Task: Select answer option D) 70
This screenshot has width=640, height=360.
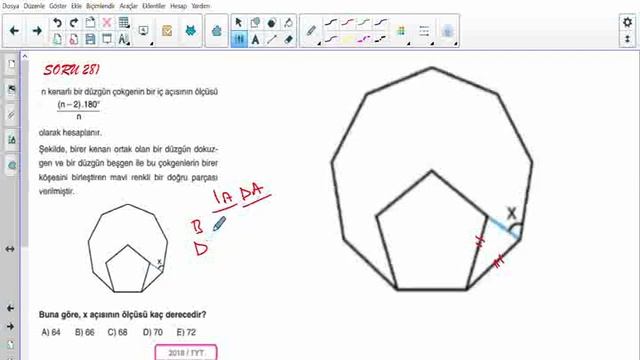Action: 153,332
